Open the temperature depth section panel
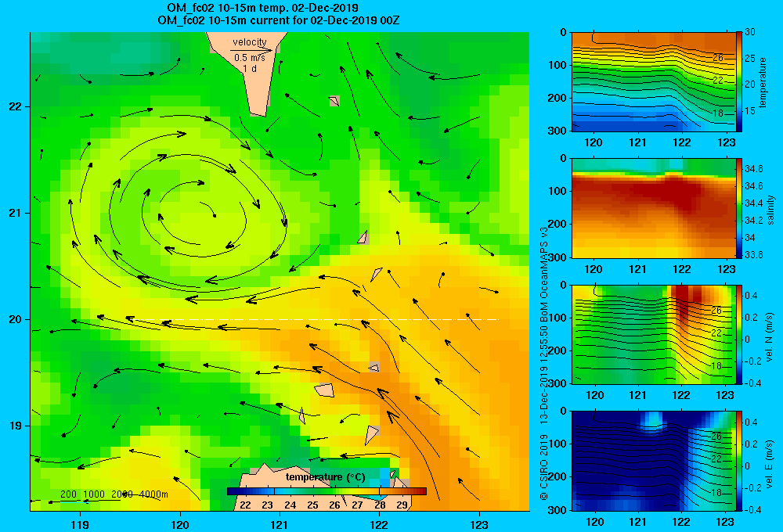 654,82
